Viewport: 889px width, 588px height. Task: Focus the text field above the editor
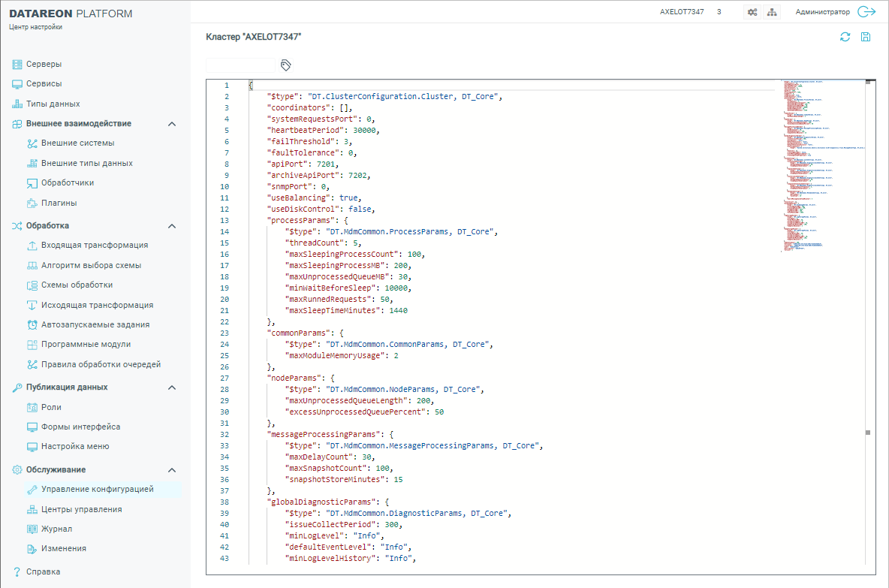click(240, 65)
